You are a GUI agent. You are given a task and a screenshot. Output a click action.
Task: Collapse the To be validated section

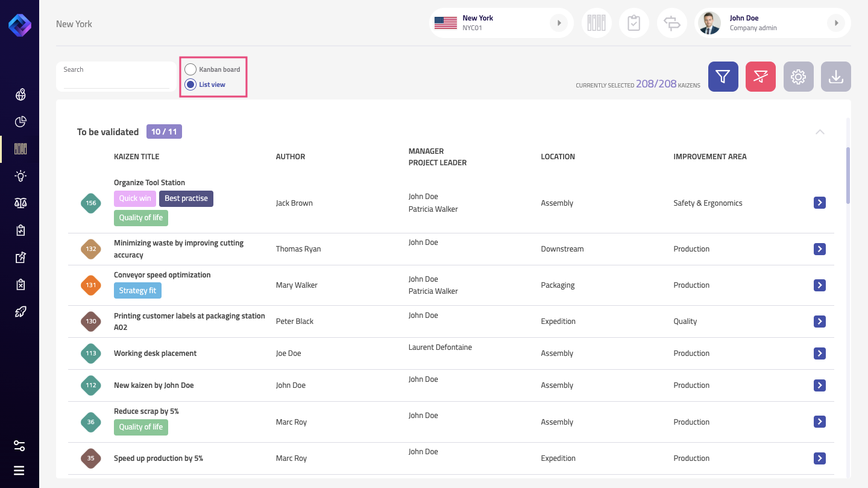(x=820, y=132)
